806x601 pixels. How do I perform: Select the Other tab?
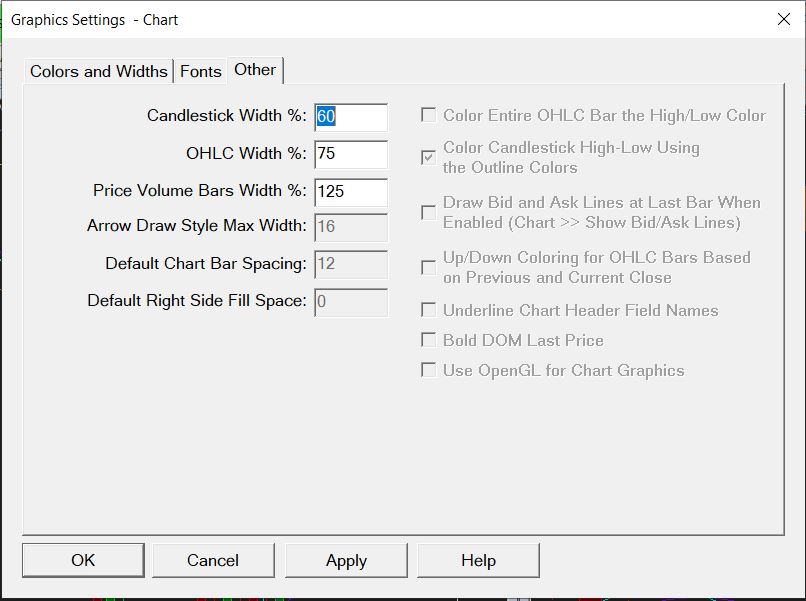[x=255, y=69]
